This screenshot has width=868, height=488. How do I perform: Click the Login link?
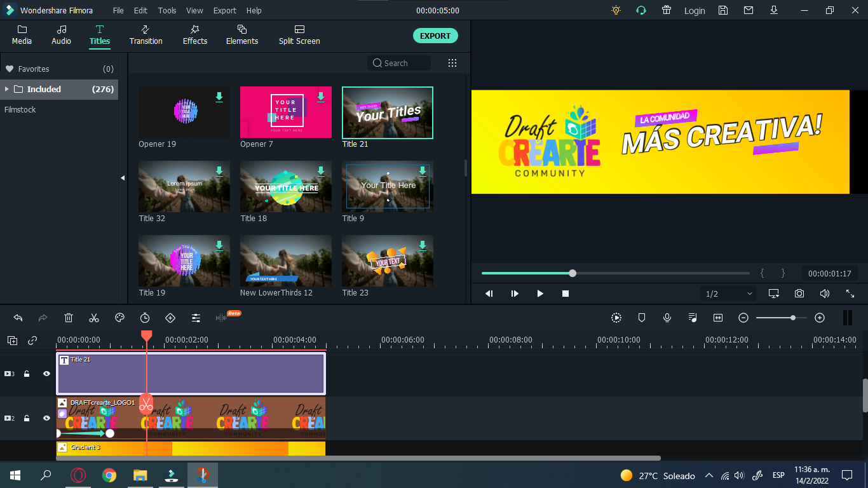(x=695, y=11)
